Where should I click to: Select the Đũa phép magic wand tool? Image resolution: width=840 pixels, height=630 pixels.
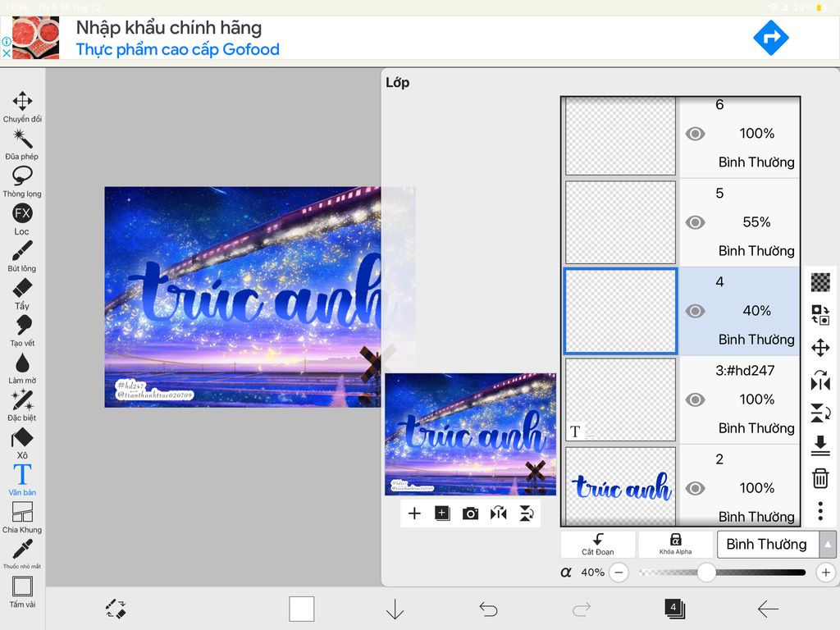coord(22,144)
